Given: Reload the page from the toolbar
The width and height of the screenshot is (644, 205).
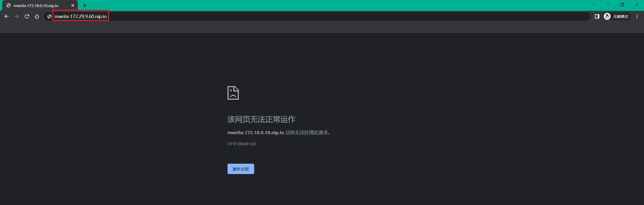Looking at the screenshot, I should [x=27, y=16].
